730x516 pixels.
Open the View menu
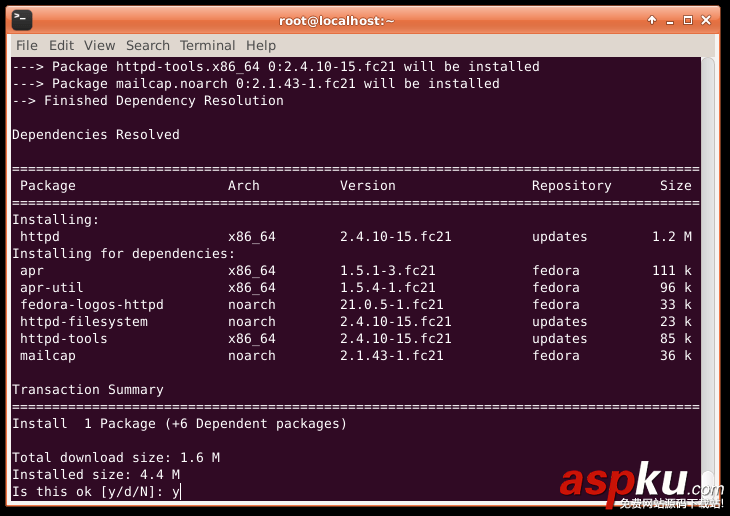tap(100, 45)
